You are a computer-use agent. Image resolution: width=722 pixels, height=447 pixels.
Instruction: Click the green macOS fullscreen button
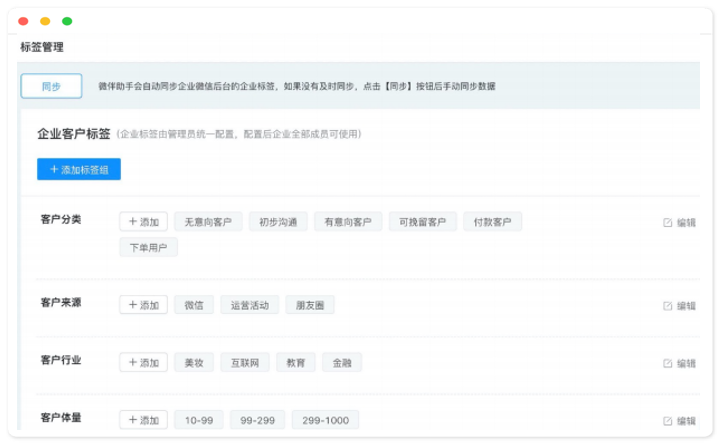coord(67,21)
